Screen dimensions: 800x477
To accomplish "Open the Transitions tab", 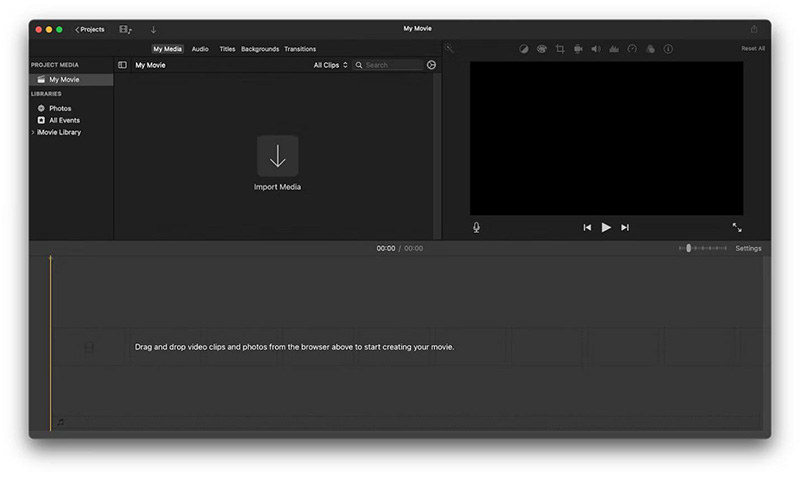I will 300,49.
